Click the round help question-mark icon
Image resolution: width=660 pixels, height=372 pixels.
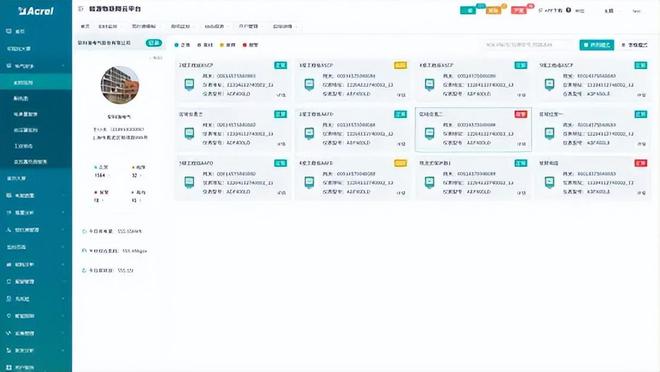(x=568, y=10)
